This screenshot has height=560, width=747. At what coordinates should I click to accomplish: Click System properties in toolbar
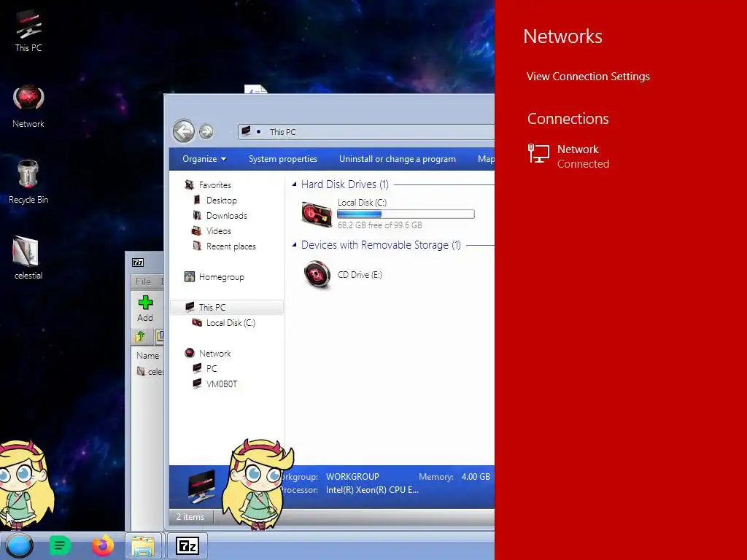point(283,158)
